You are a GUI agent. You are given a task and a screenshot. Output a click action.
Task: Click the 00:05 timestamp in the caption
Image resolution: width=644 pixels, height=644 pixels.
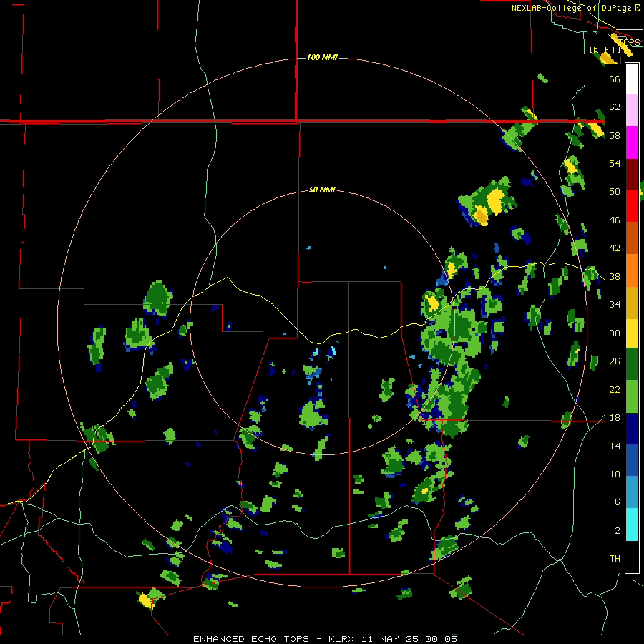point(441,639)
